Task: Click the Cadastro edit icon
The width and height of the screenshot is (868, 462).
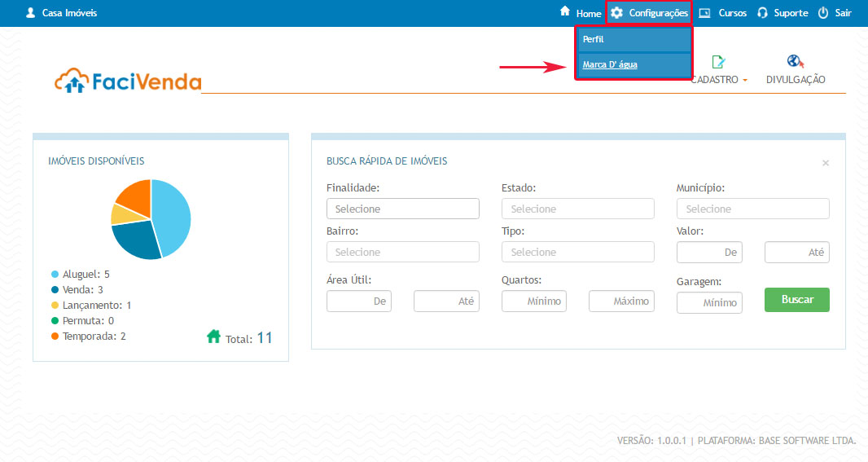Action: 718,62
